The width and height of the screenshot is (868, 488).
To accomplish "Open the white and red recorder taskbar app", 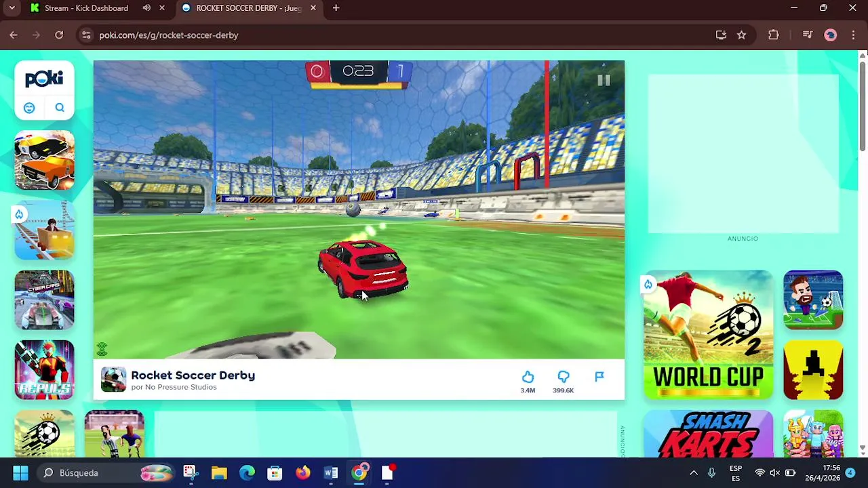I will (x=388, y=472).
